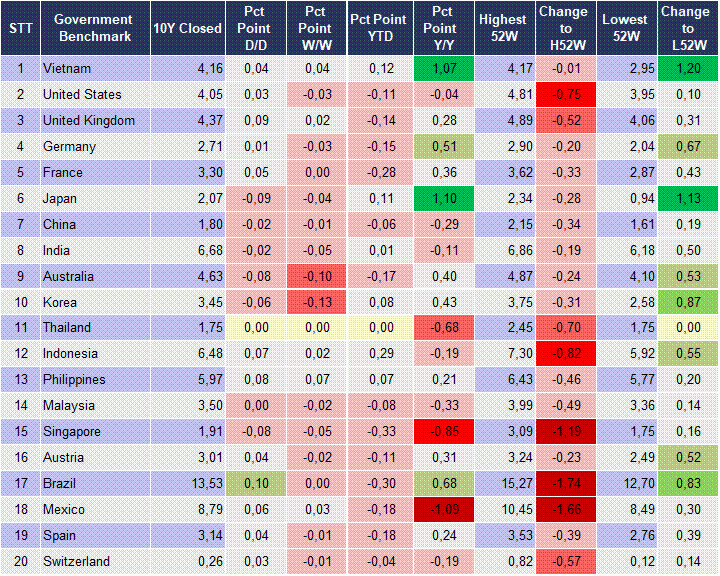The image size is (720, 576).
Task: Click the Change to L52W header
Action: [687, 28]
